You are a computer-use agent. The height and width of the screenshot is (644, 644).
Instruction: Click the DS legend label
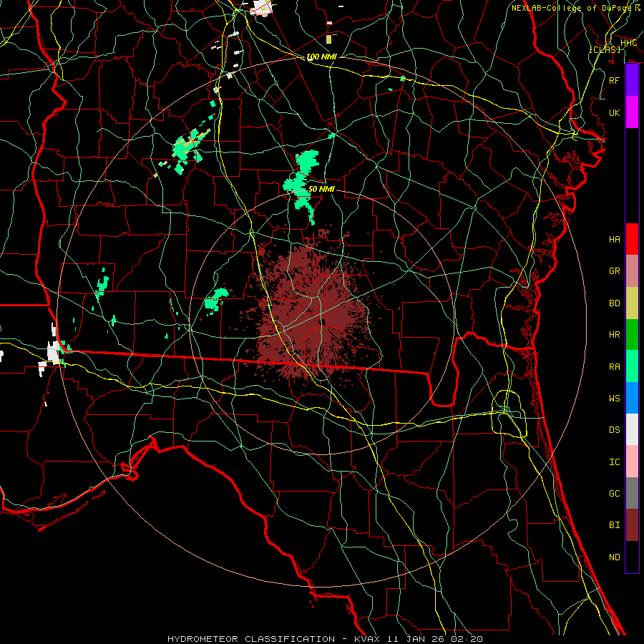click(x=615, y=430)
